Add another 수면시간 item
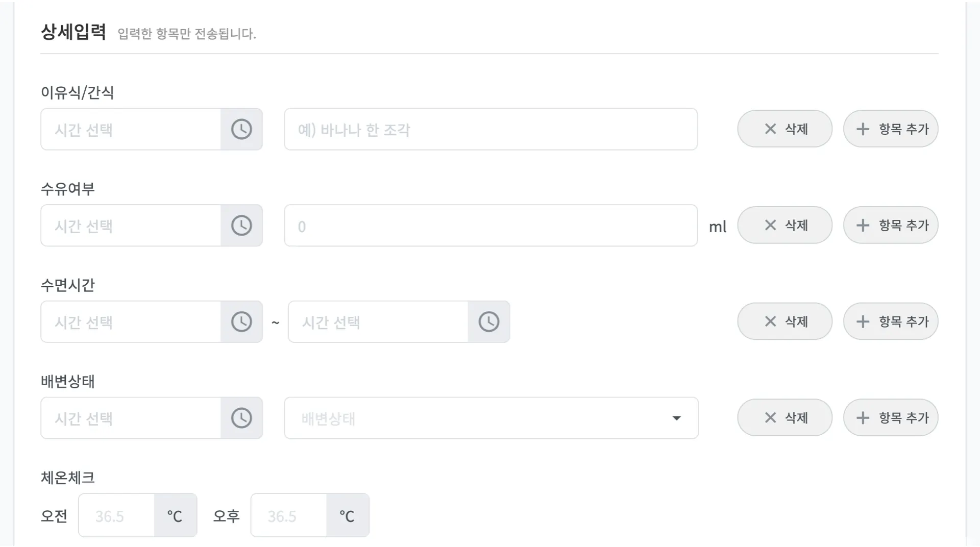The image size is (980, 547). 891,321
